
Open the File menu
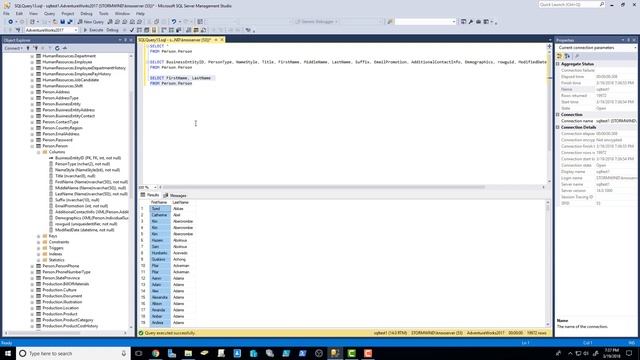coord(6,13)
